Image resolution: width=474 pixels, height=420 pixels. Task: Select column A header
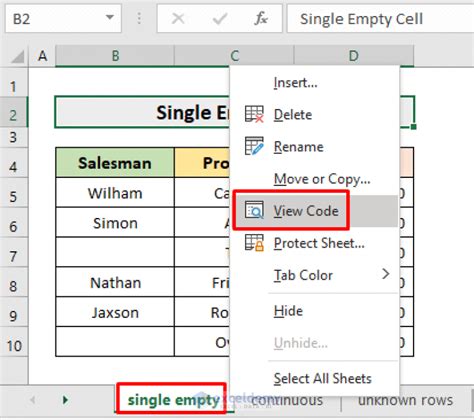(42, 56)
